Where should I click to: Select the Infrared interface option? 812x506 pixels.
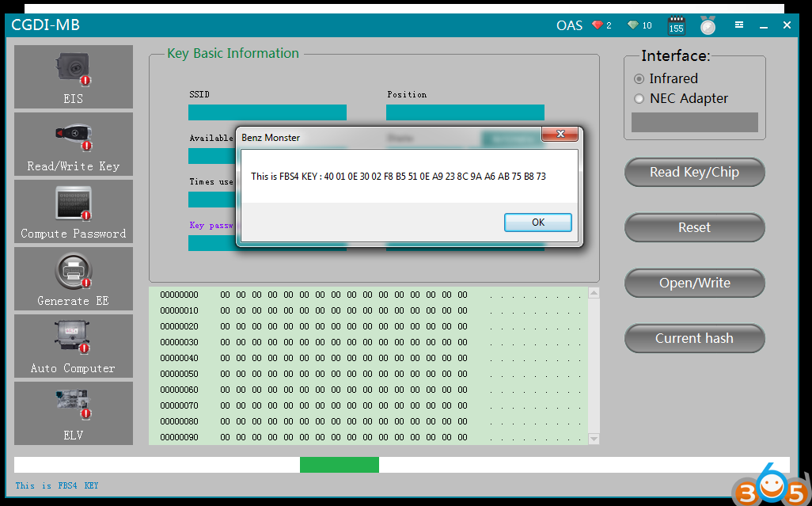[639, 79]
